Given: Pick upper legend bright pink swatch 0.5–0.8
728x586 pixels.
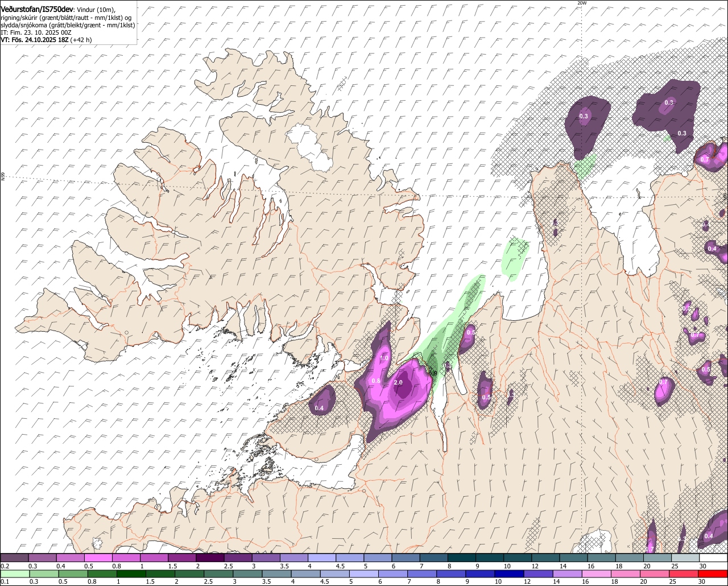Looking at the screenshot, I should tap(98, 558).
